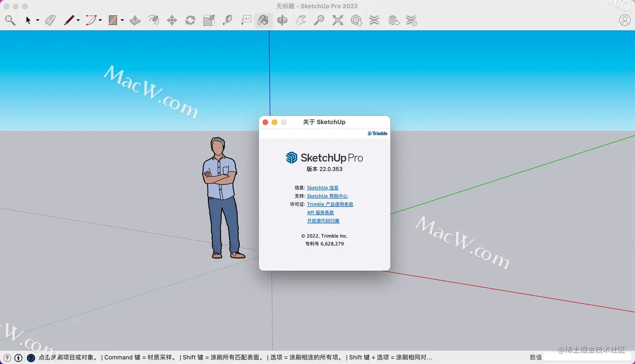Open the 开放源代码归属 link
Screen dimensions: 635x364
click(323, 221)
